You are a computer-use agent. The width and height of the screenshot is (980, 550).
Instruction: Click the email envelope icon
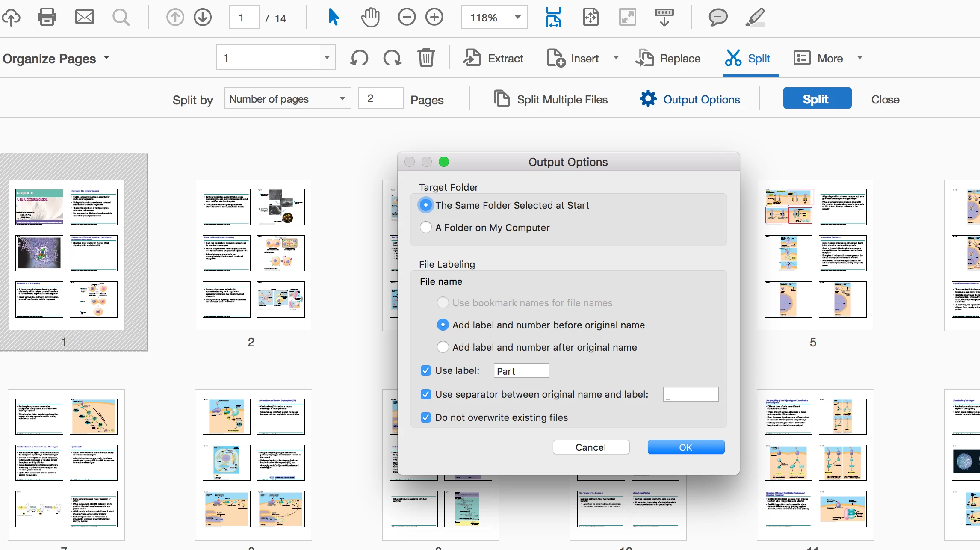click(x=84, y=18)
